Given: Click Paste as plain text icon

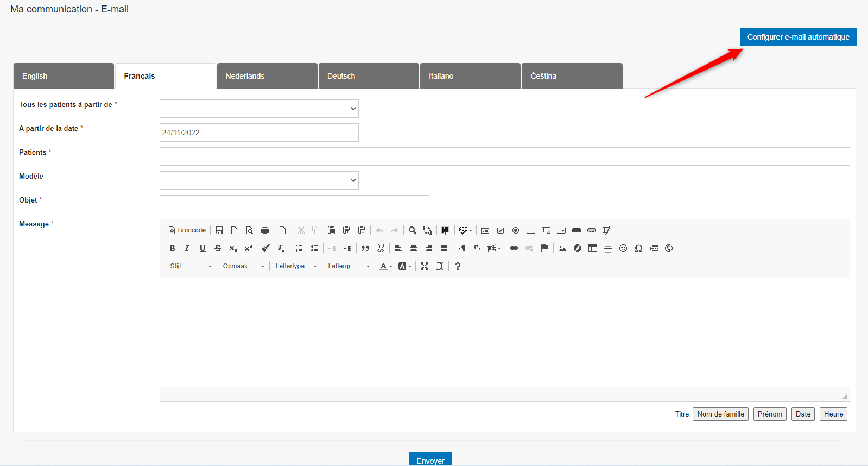Looking at the screenshot, I should pyautogui.click(x=347, y=230).
